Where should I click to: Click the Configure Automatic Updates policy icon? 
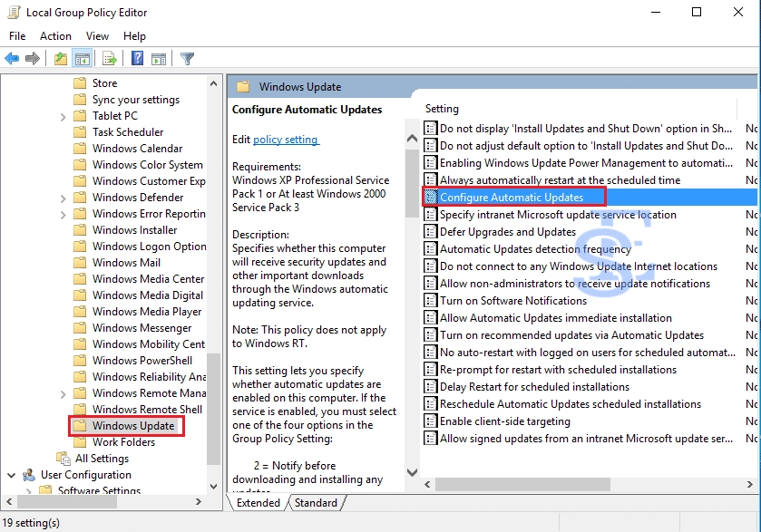click(430, 198)
